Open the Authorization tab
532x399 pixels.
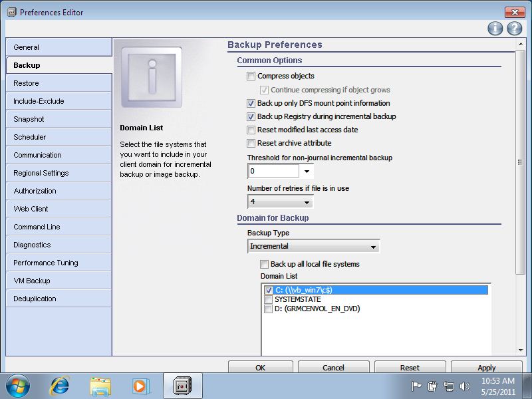click(59, 191)
